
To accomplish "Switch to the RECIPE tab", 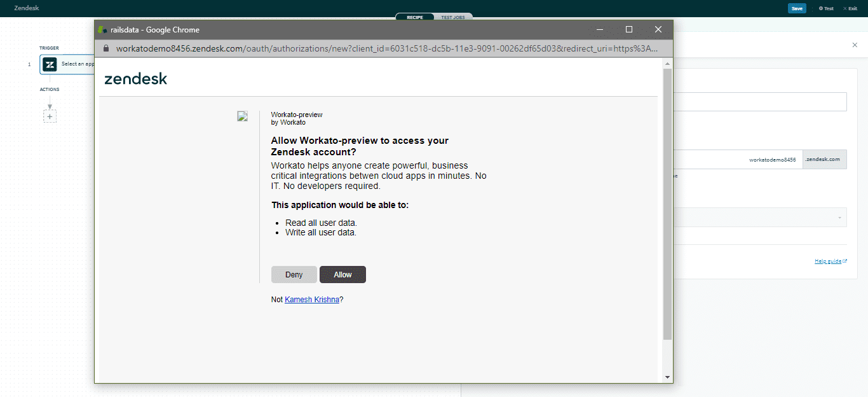I will coord(414,17).
